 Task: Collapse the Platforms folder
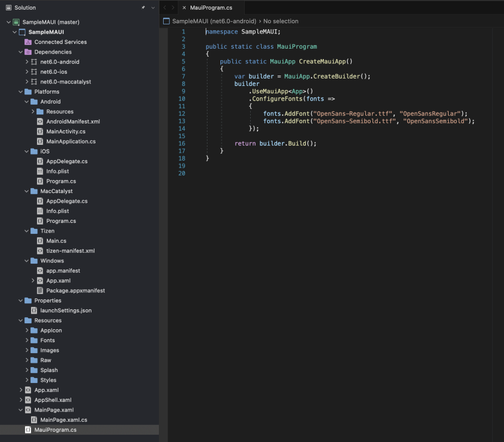(21, 91)
